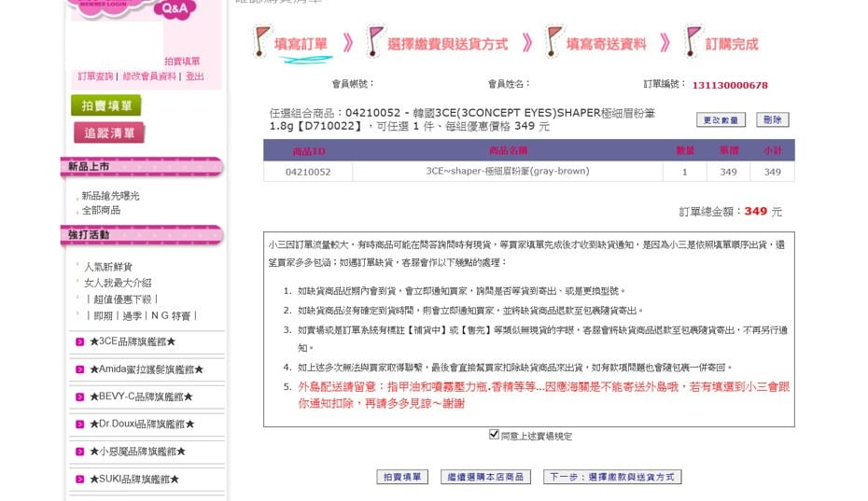The height and width of the screenshot is (501, 868).
Task: Open the 選擇繳費與送貨方式 step
Action: click(447, 44)
